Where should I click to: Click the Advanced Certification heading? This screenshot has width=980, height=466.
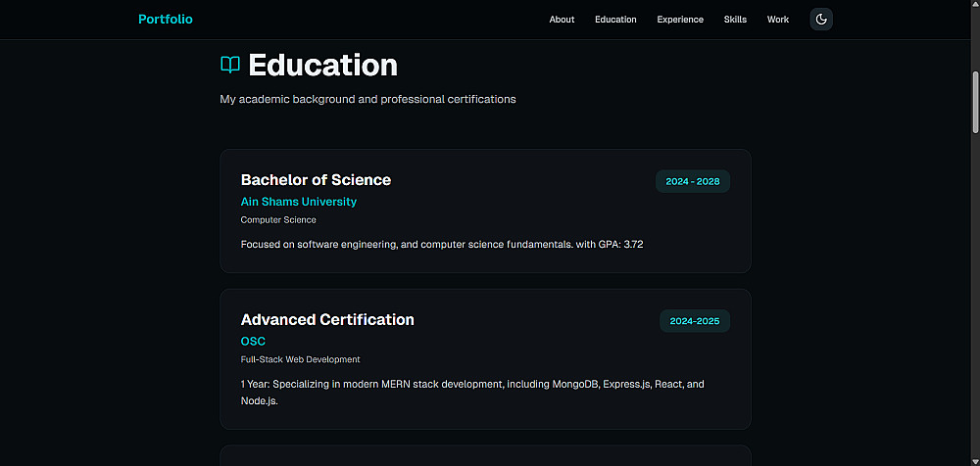[327, 320]
